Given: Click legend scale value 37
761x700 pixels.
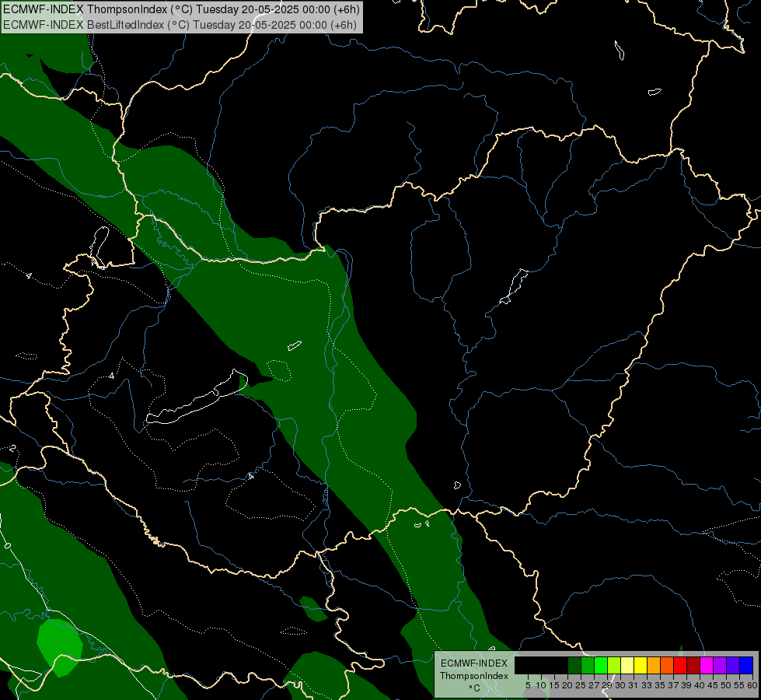Looking at the screenshot, I should click(x=673, y=685).
